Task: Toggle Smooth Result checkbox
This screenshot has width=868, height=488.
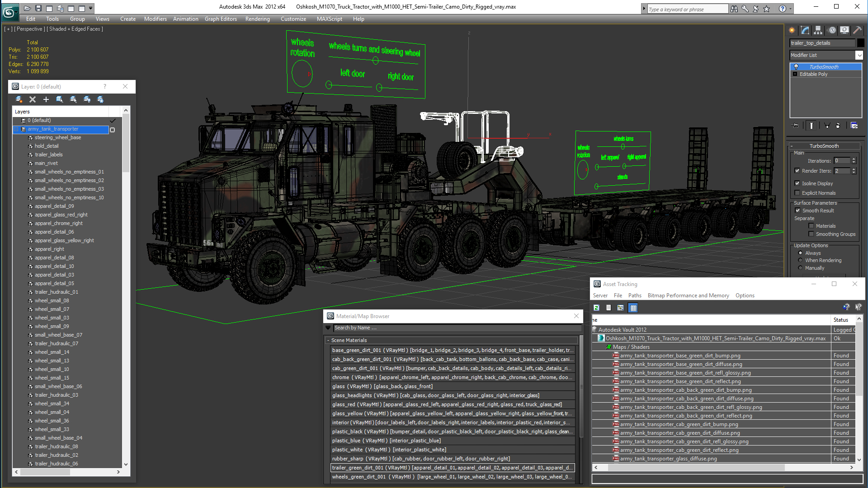Action: coord(798,211)
